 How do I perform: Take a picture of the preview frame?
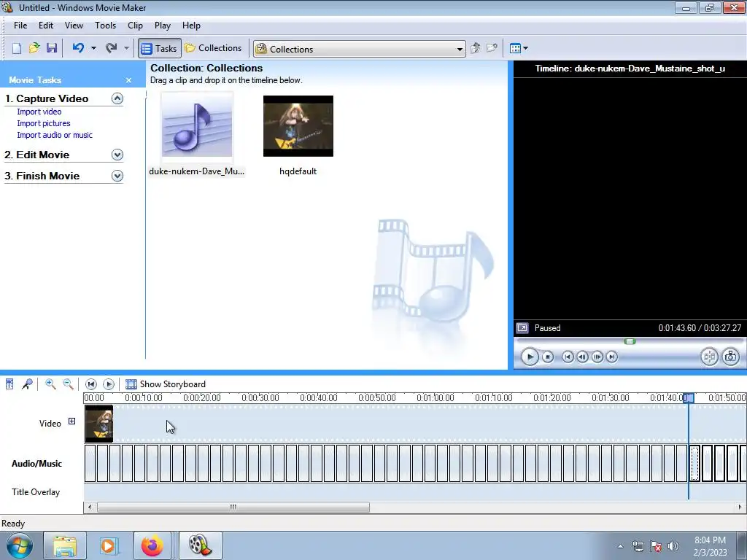click(731, 357)
